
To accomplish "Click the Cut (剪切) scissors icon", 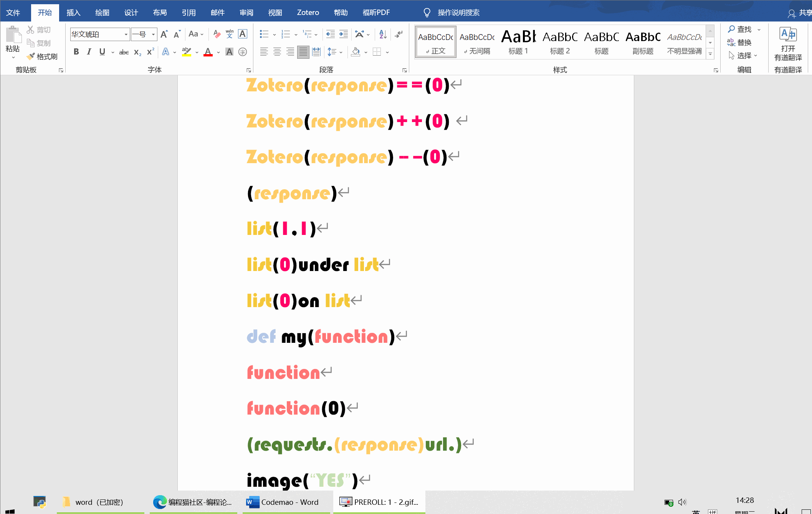I will 30,30.
